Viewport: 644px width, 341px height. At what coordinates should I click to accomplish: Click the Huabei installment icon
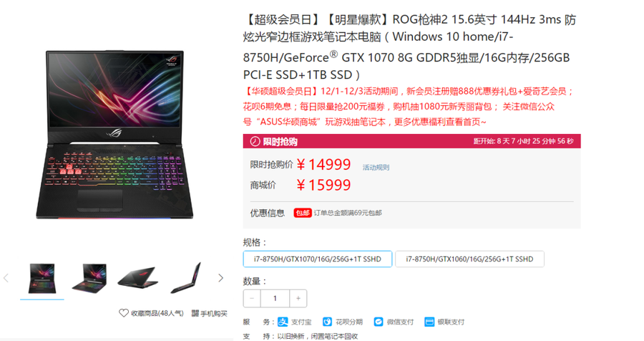point(327,322)
